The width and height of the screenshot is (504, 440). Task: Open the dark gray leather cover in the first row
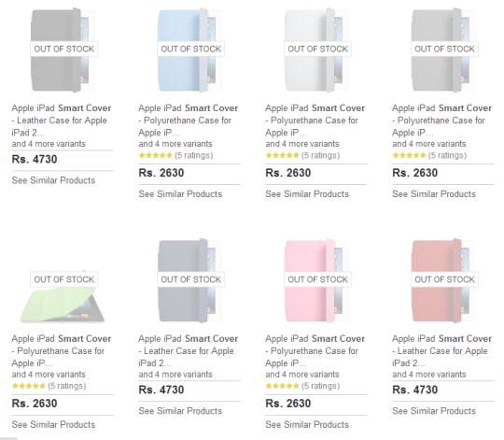tap(63, 50)
